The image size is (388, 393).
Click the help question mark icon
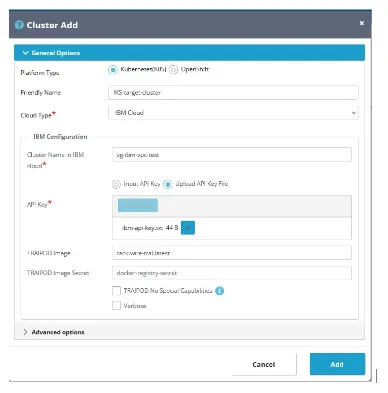pyautogui.click(x=19, y=25)
